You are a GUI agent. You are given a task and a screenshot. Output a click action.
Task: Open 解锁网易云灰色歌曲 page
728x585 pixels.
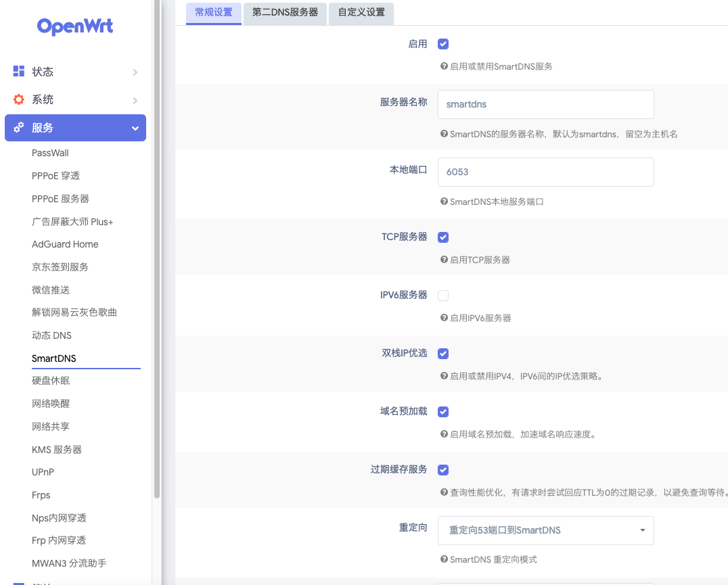74,312
